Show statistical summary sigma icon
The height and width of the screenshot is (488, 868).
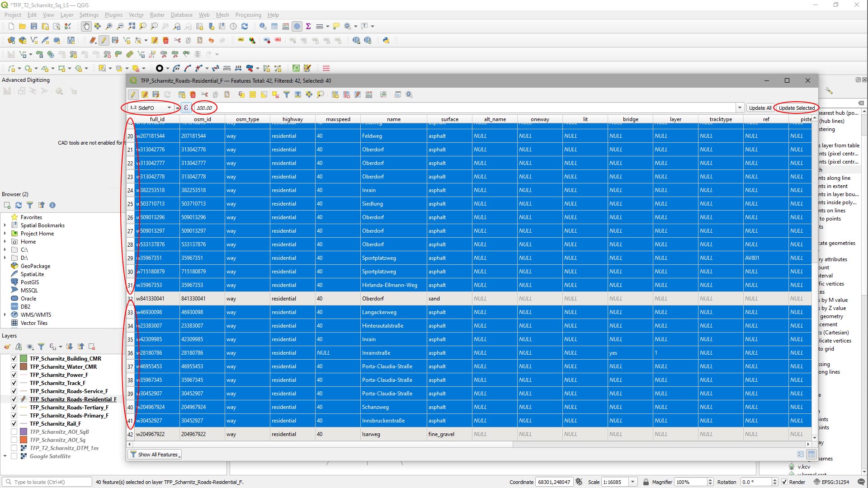(x=308, y=26)
